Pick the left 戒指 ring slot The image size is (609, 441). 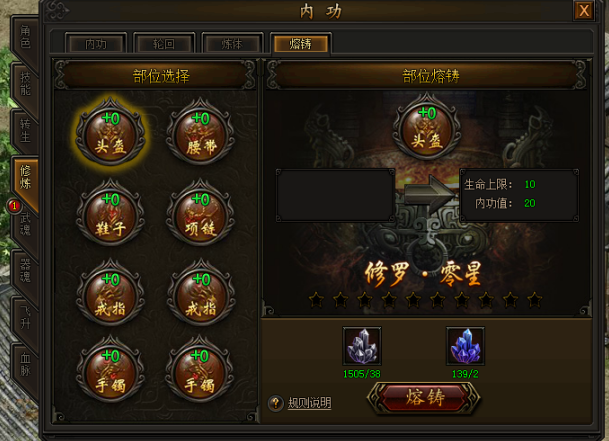(x=110, y=294)
